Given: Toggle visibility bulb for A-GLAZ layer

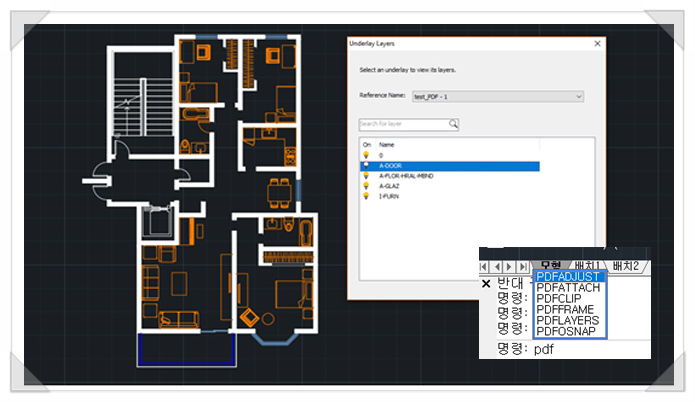Looking at the screenshot, I should click(x=366, y=186).
